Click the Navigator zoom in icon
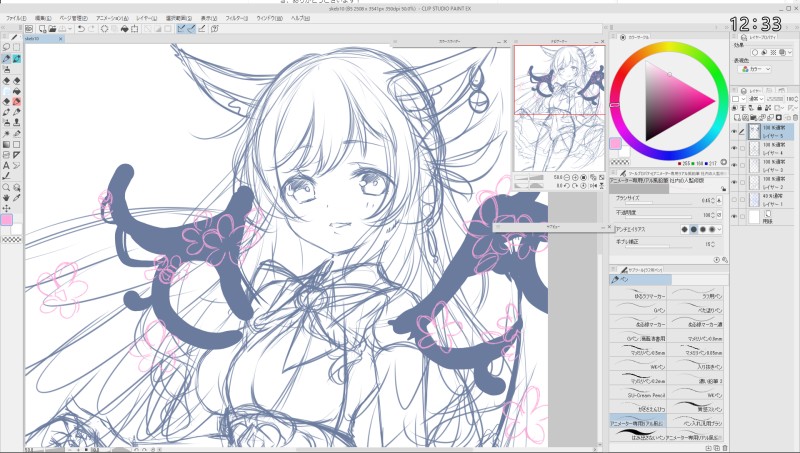 (575, 178)
